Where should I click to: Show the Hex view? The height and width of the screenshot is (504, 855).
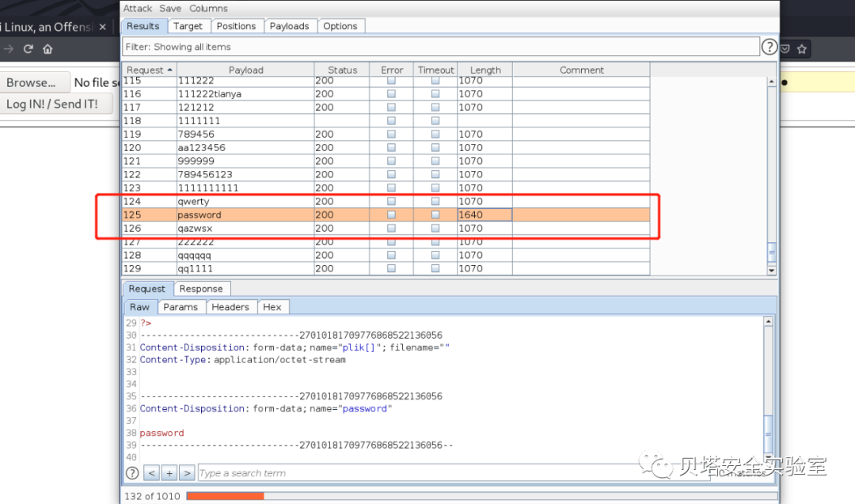(x=272, y=307)
